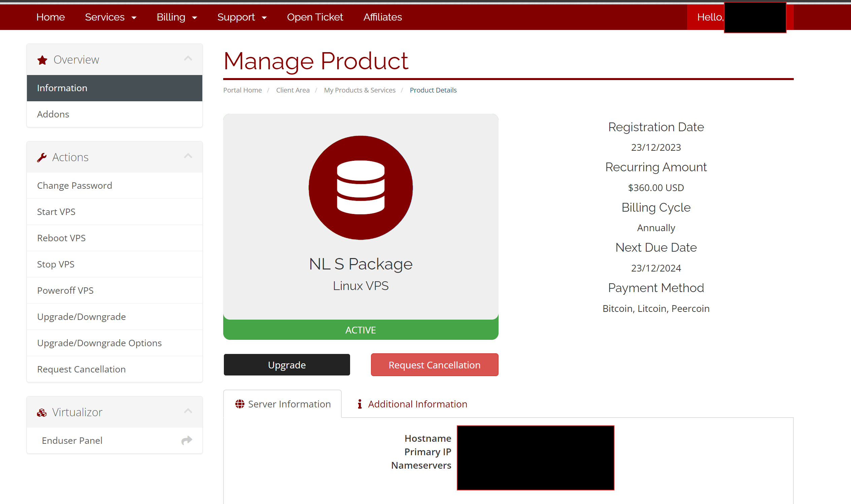Go to Client Area breadcrumb

293,90
